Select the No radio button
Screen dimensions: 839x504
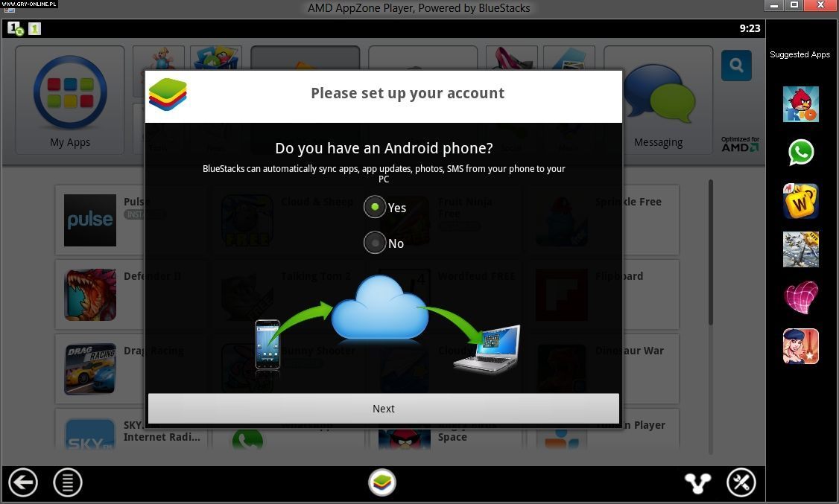[x=375, y=243]
